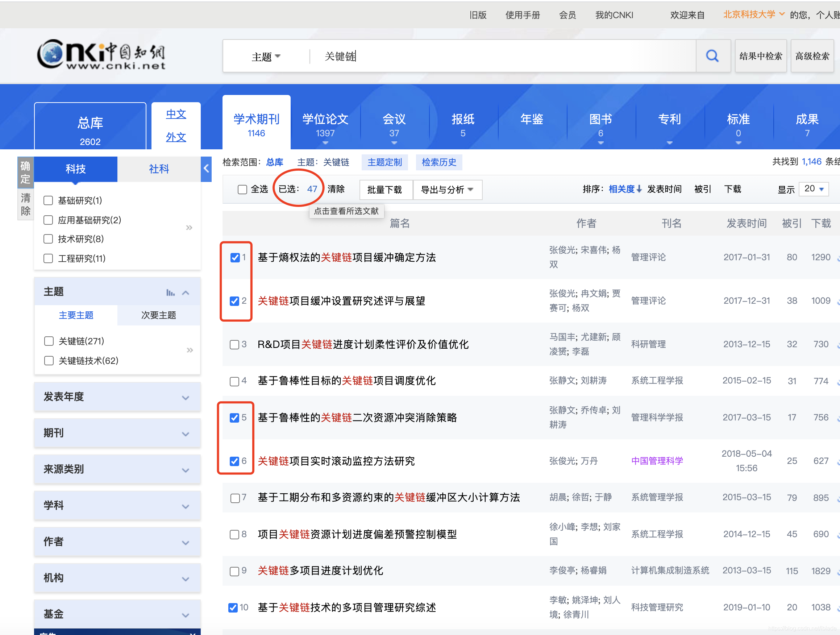Open the theme bar chart icon
The width and height of the screenshot is (840, 635).
[171, 292]
